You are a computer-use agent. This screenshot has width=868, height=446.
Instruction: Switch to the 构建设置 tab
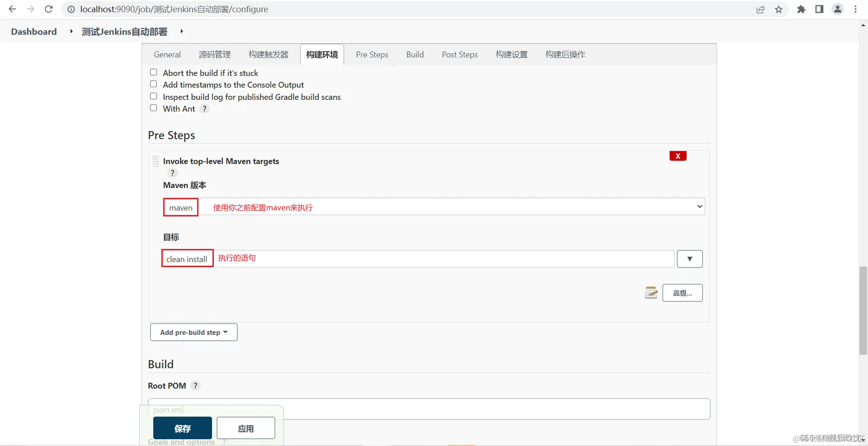pyautogui.click(x=512, y=55)
